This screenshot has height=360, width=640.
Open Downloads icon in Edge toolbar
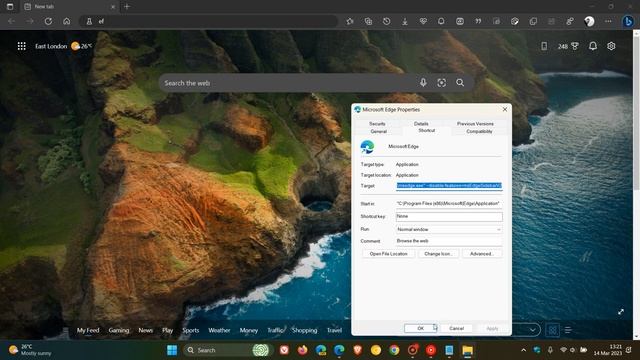(405, 21)
